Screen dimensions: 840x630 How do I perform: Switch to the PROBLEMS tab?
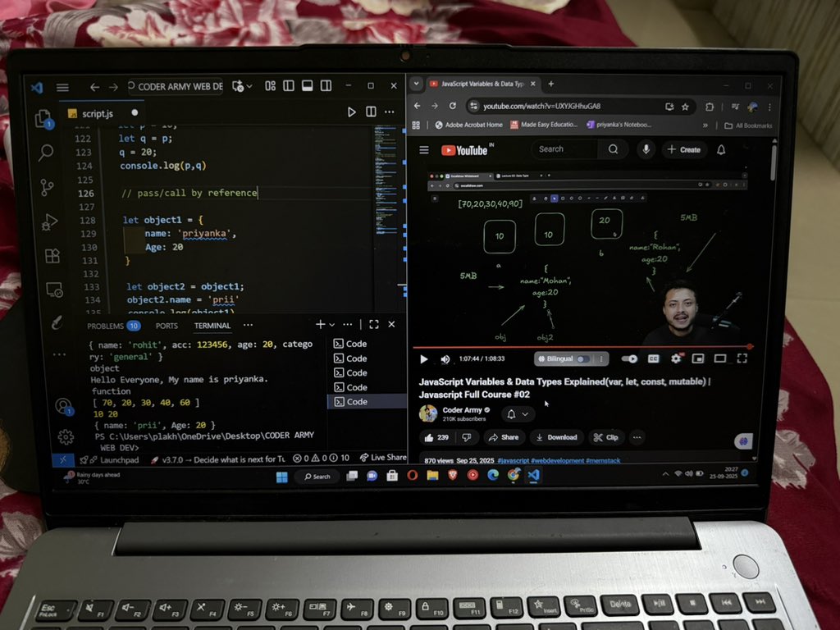coord(105,325)
